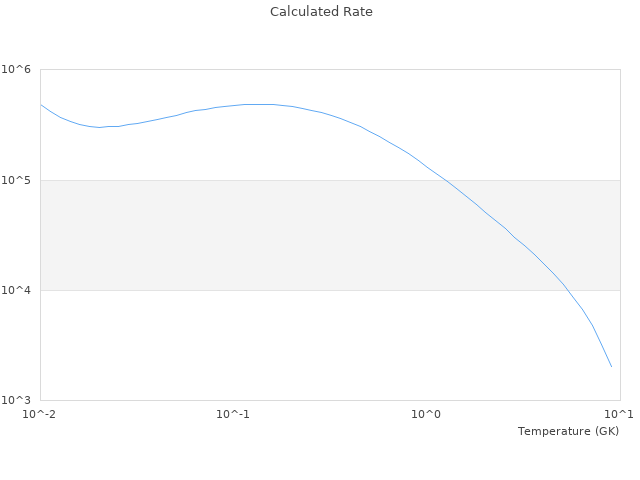Screen dimensions: 640x480
Task: Click the curve's local minimum near 10^-2
Action: 100,127
